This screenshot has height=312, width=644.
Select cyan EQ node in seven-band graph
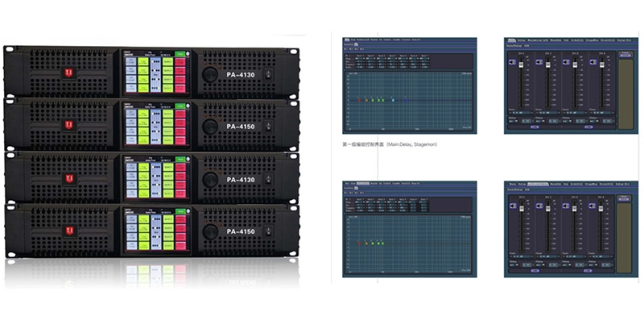point(393,100)
